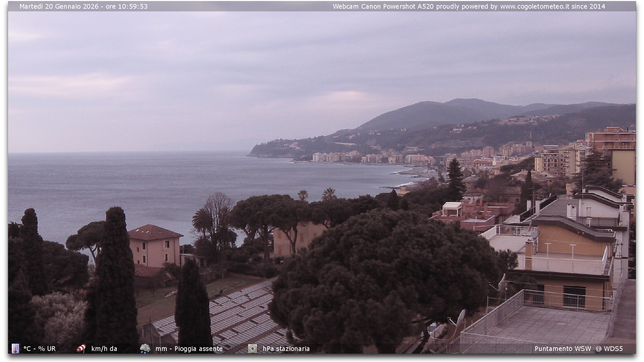Open the www.cogoletometeo.it link
Screen dimensions: 644x362
(534, 6)
